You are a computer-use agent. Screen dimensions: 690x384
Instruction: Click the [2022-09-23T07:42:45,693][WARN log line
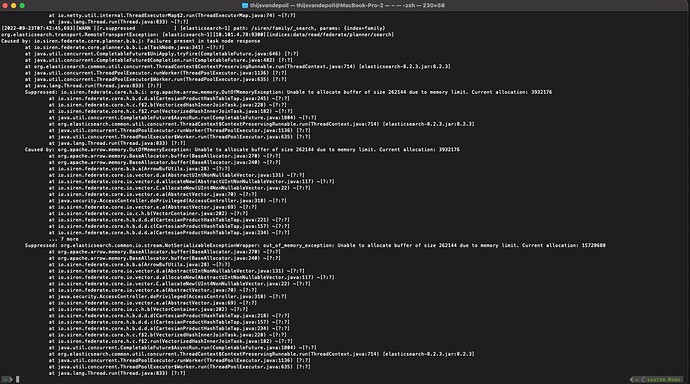pyautogui.click(x=193, y=28)
